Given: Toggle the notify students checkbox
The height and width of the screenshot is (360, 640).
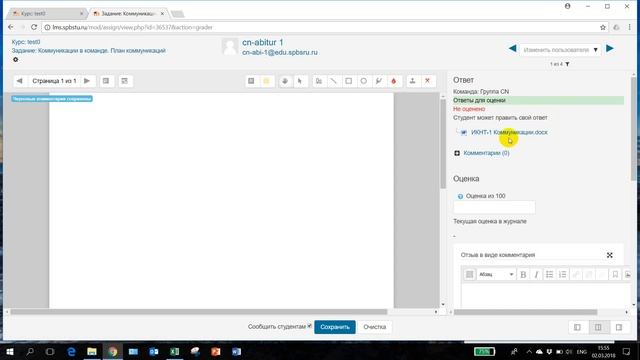Looking at the screenshot, I should (x=310, y=326).
